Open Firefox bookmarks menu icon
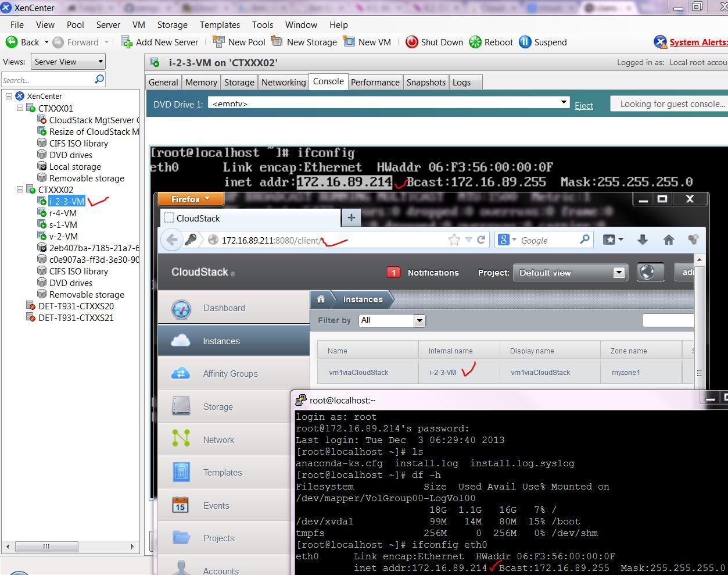This screenshot has height=575, width=728. tap(612, 240)
